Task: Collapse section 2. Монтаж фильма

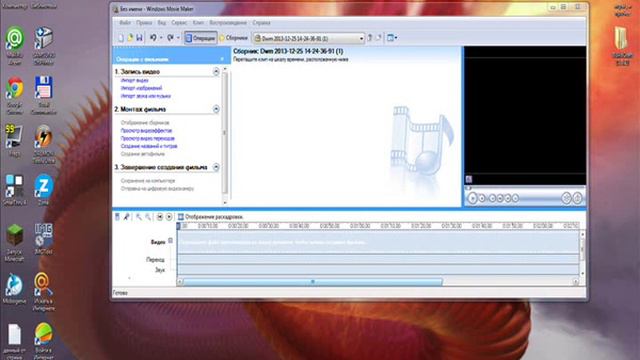Action: coord(216,109)
